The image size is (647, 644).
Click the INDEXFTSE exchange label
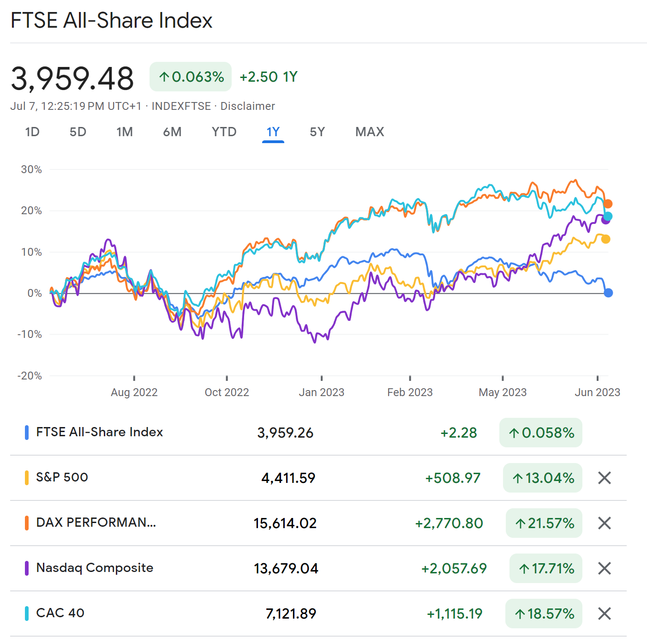tap(181, 106)
